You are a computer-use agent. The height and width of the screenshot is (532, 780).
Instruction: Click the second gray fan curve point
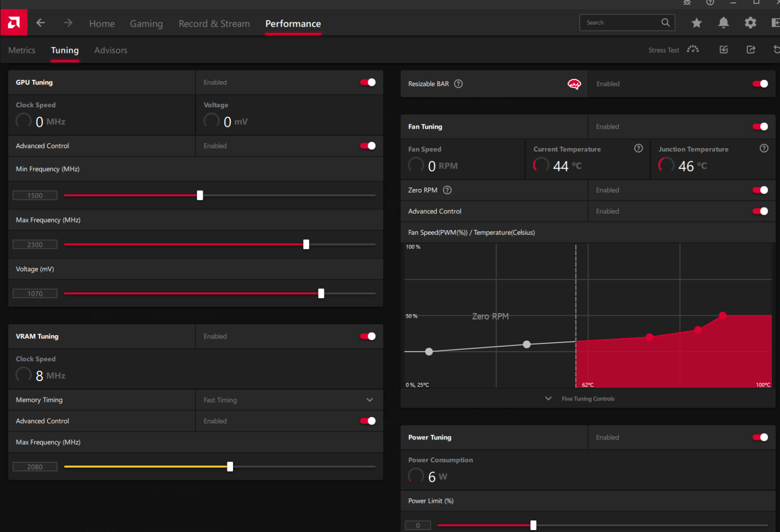(x=526, y=344)
